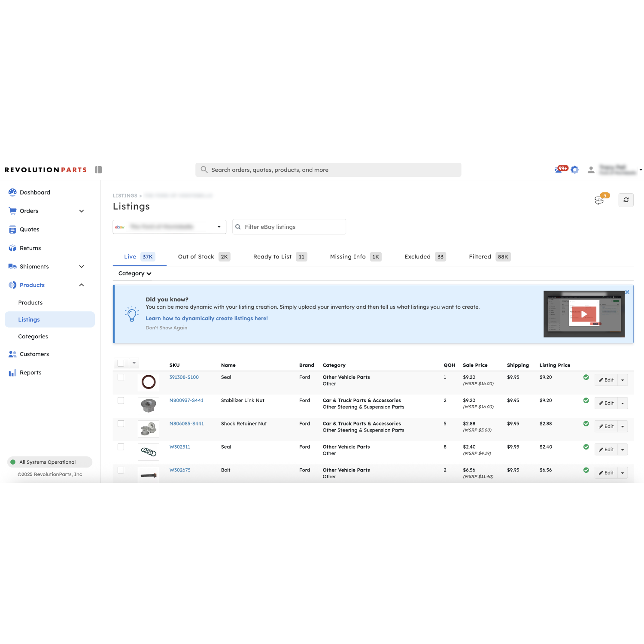Image resolution: width=644 pixels, height=644 pixels.
Task: Click Don't Show Again in the banner
Action: click(x=166, y=328)
